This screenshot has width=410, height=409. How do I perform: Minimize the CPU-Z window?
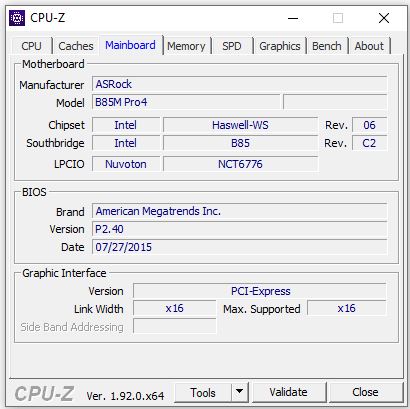click(x=293, y=18)
